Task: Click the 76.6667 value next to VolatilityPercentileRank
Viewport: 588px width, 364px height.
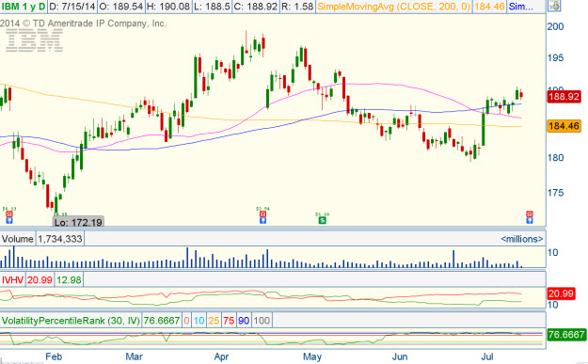Action: tap(162, 321)
